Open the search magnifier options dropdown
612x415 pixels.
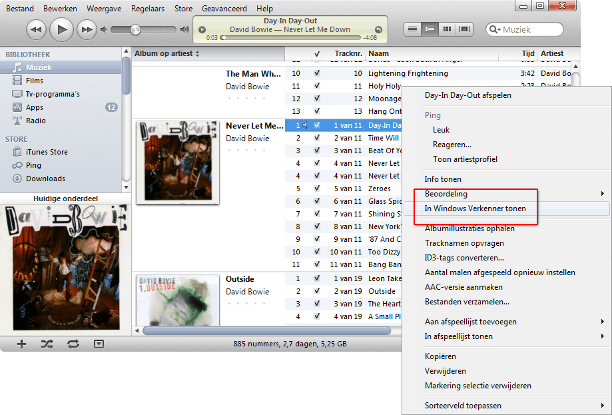495,30
